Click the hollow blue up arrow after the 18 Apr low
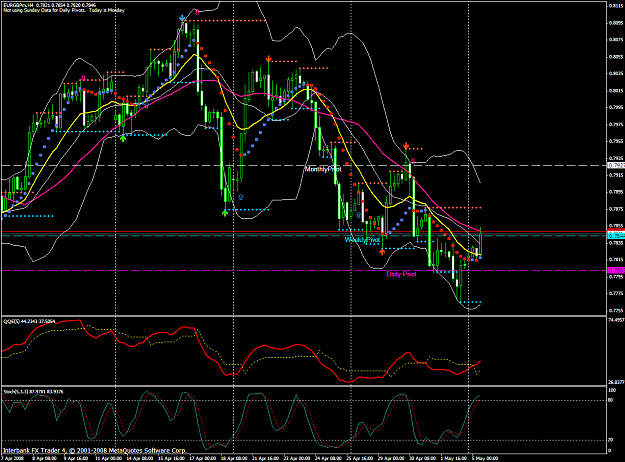The width and height of the screenshot is (625, 462). click(241, 197)
